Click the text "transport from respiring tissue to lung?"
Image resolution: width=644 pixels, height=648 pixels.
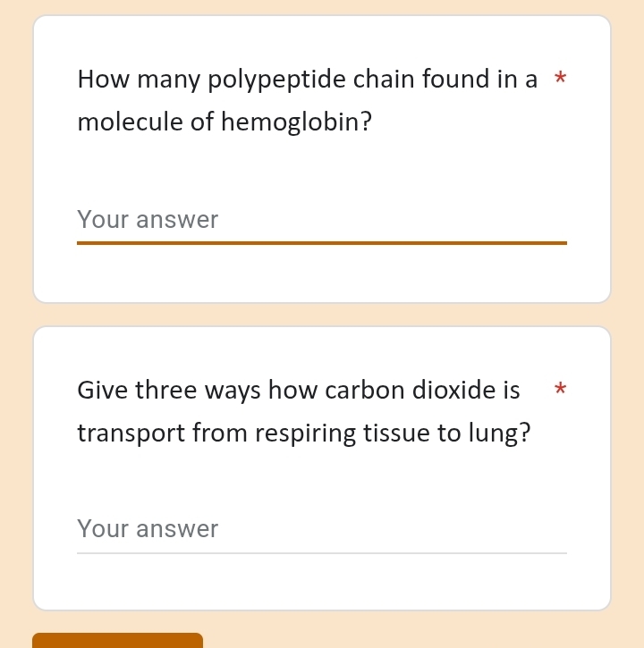pos(304,433)
